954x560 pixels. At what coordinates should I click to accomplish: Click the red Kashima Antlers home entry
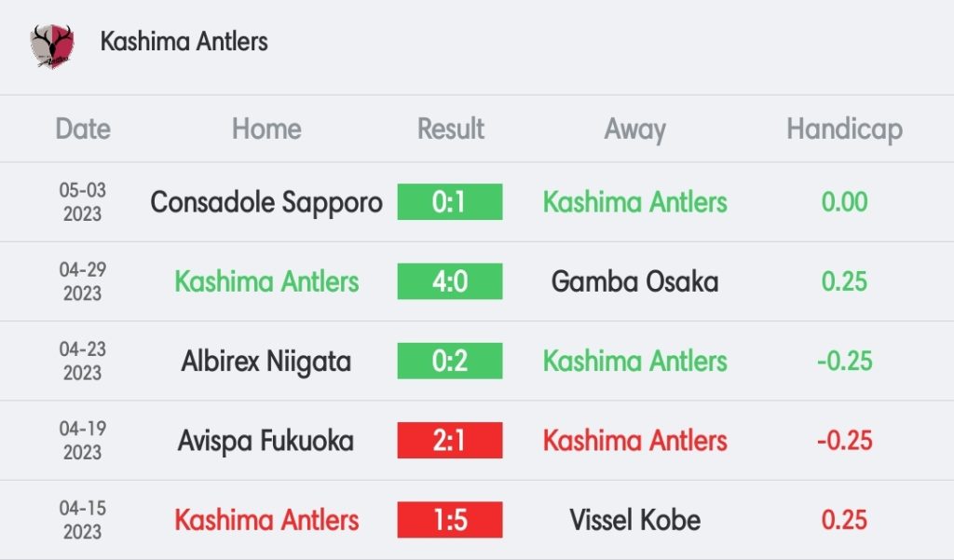(266, 520)
